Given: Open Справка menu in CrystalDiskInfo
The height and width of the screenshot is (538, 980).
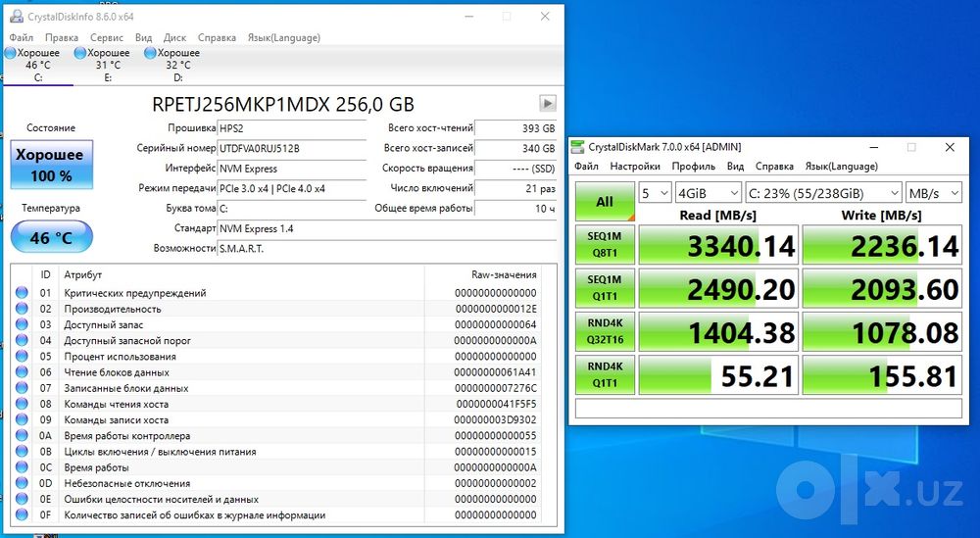Looking at the screenshot, I should (x=217, y=37).
